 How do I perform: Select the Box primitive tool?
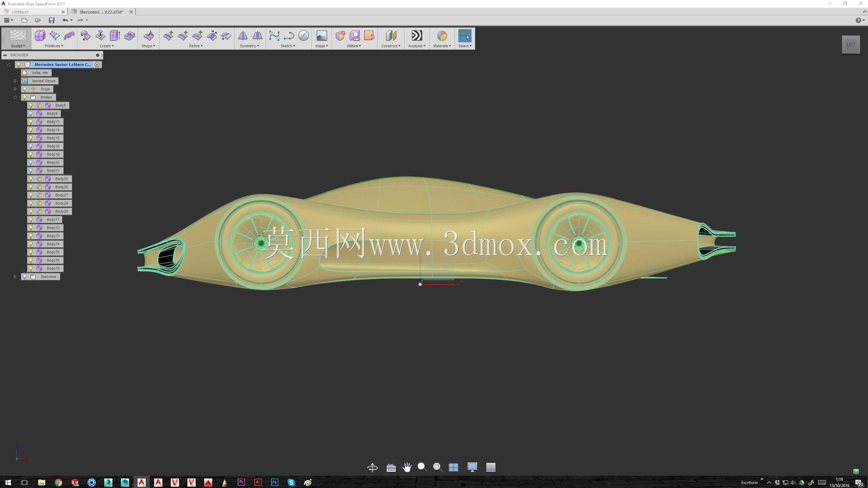(40, 35)
